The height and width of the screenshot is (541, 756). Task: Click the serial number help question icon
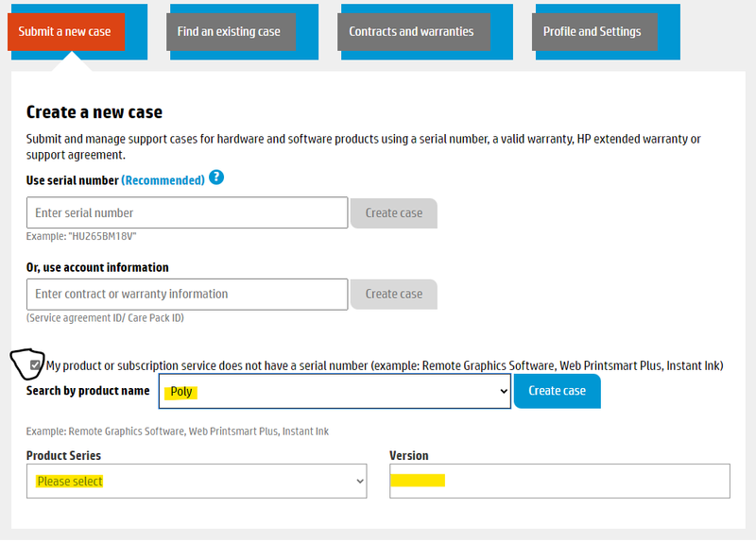[x=216, y=178]
